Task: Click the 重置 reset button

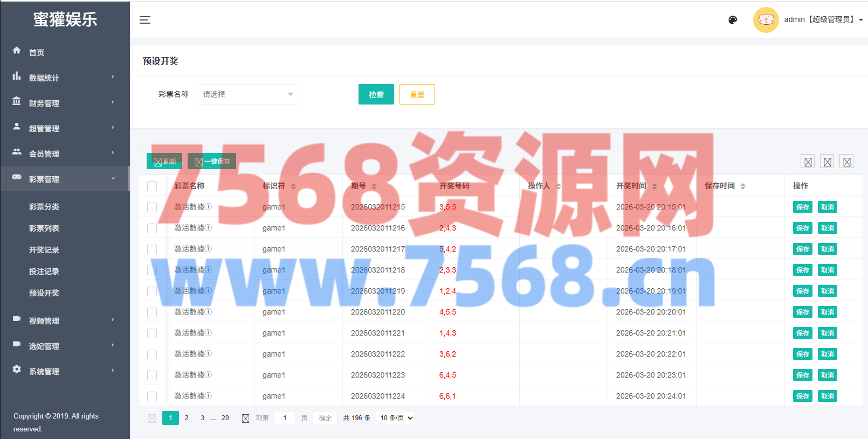Action: 417,94
